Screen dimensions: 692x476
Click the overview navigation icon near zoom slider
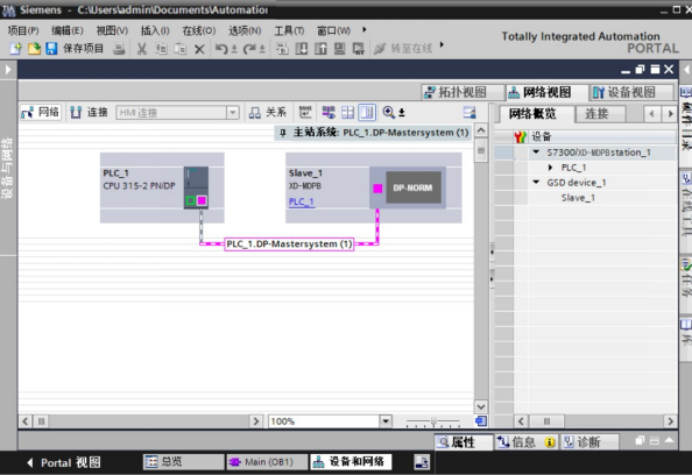[481, 421]
